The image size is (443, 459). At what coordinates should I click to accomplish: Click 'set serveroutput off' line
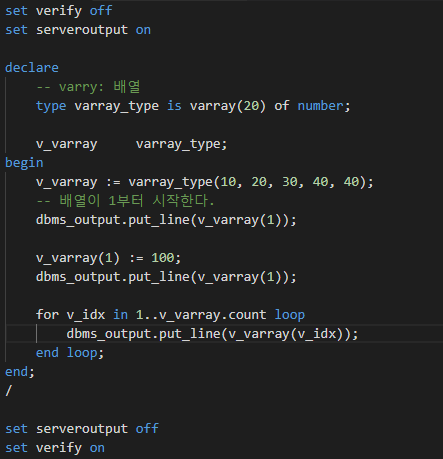point(82,429)
